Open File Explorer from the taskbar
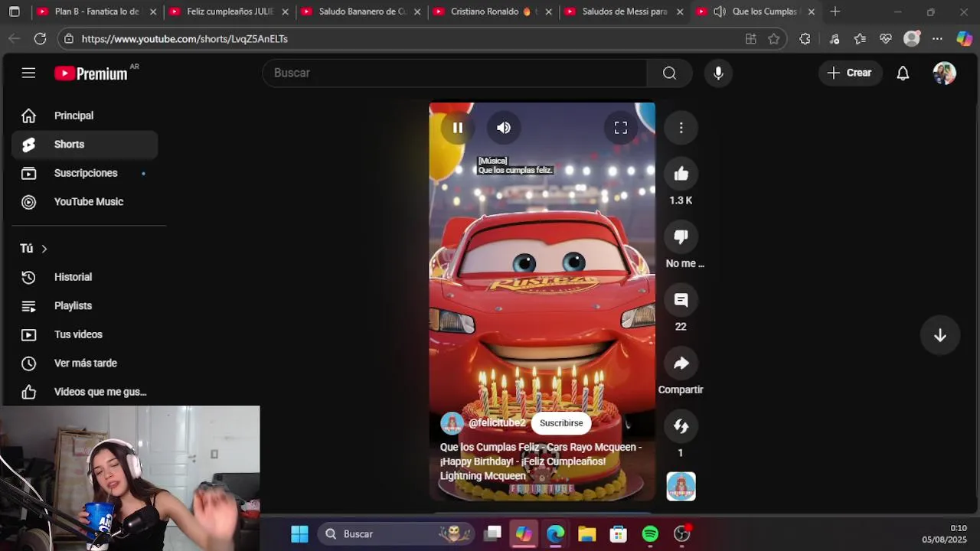 pyautogui.click(x=586, y=534)
